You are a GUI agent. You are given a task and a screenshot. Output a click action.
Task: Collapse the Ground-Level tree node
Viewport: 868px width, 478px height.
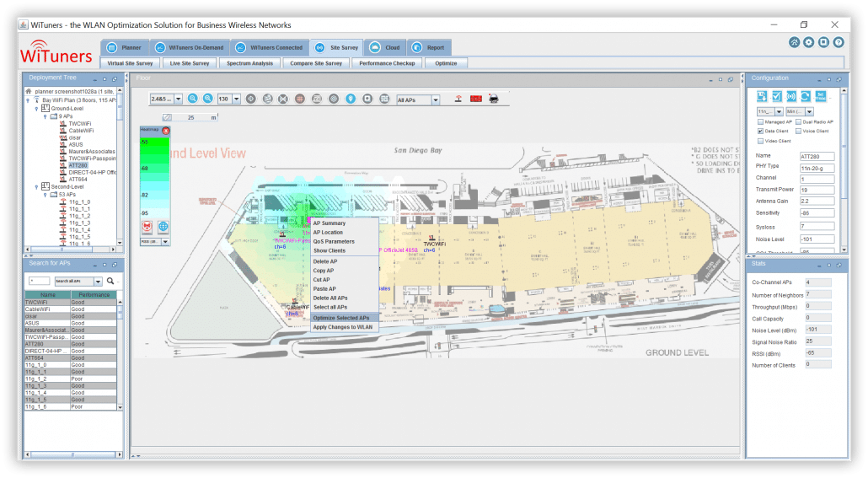click(37, 109)
